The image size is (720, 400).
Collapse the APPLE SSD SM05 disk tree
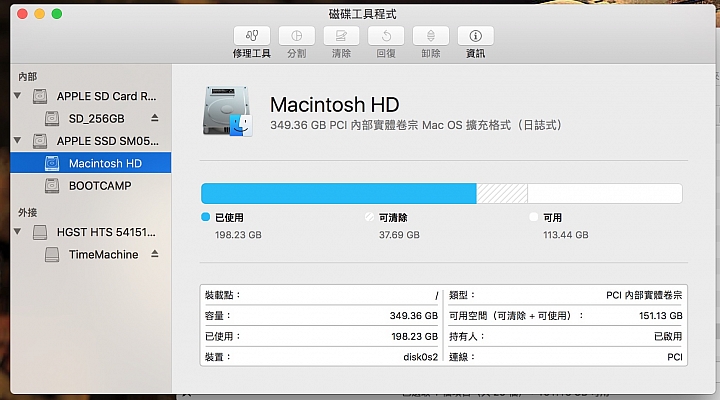tap(17, 140)
